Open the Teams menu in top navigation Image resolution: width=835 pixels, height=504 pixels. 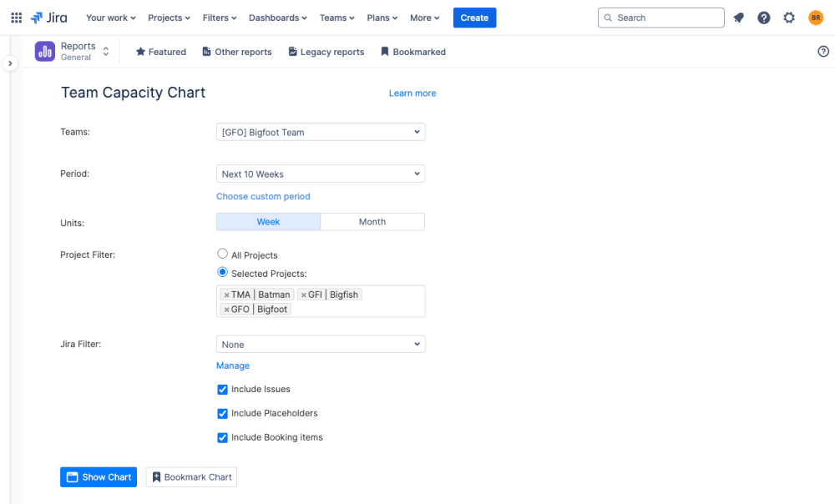pos(337,18)
